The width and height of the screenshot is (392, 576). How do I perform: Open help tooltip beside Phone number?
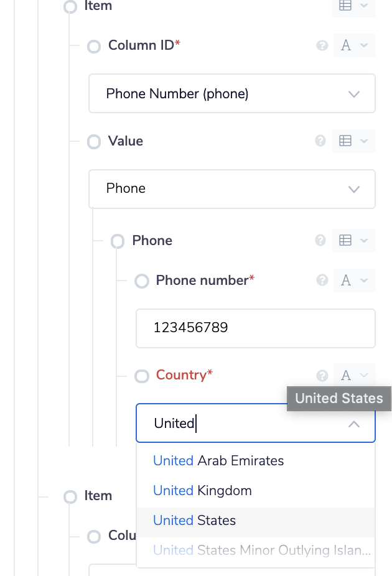[x=322, y=281]
